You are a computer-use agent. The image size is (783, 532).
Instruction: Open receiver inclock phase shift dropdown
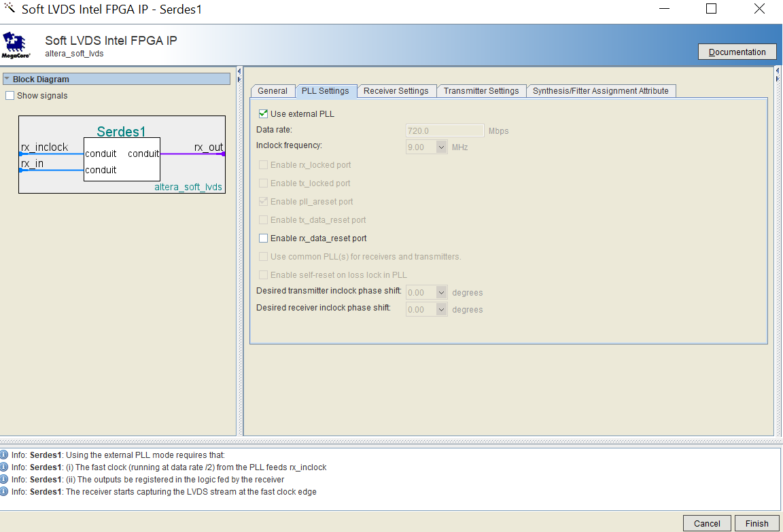(x=441, y=309)
